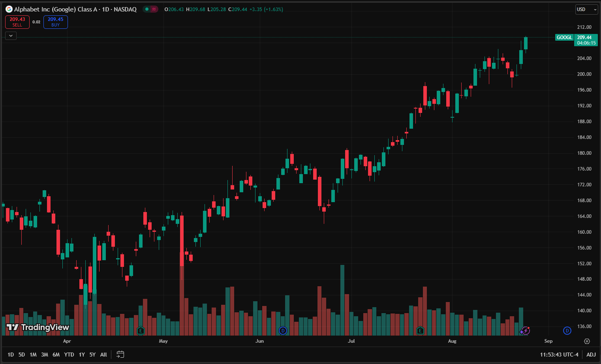The image size is (601, 364).
Task: Click the Sep label on time axis
Action: point(548,341)
